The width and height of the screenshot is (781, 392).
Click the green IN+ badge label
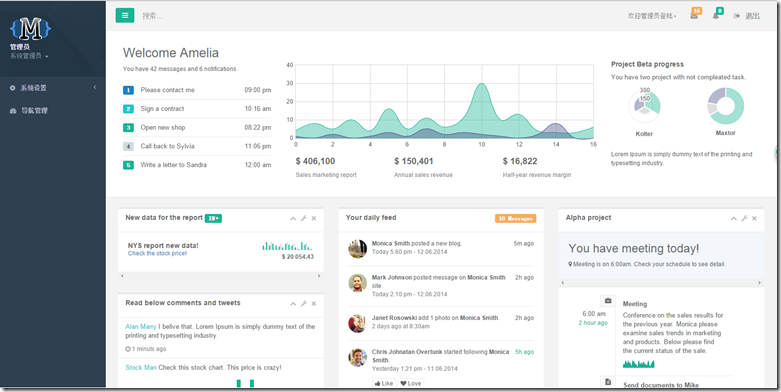tap(213, 218)
